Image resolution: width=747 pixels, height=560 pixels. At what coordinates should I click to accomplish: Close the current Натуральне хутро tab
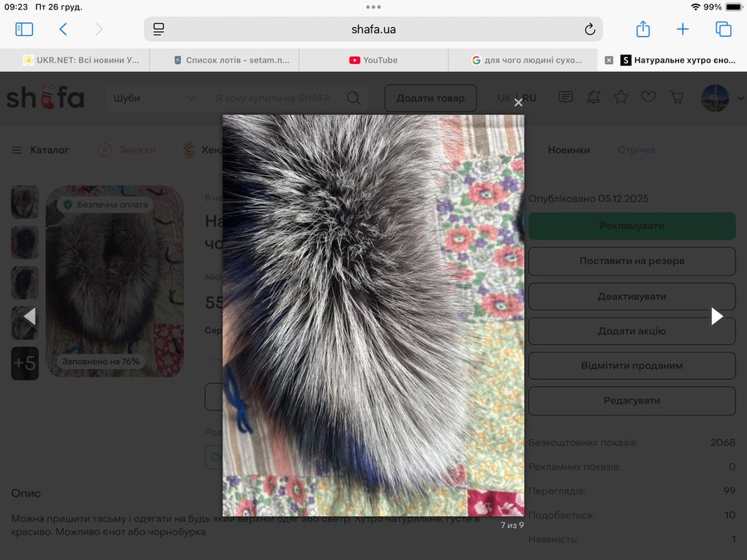point(608,60)
